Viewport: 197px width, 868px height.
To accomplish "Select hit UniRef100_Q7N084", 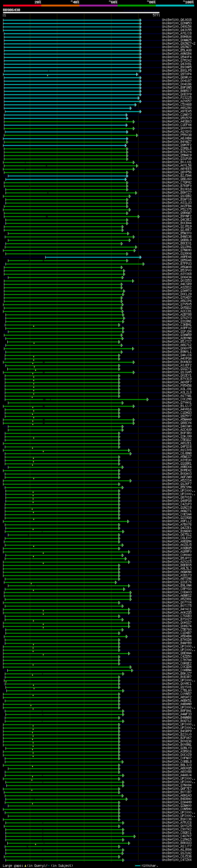I will [x=177, y=785].
